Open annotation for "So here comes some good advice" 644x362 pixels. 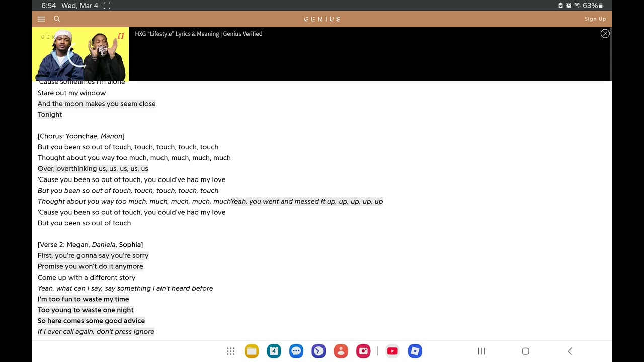(x=91, y=321)
